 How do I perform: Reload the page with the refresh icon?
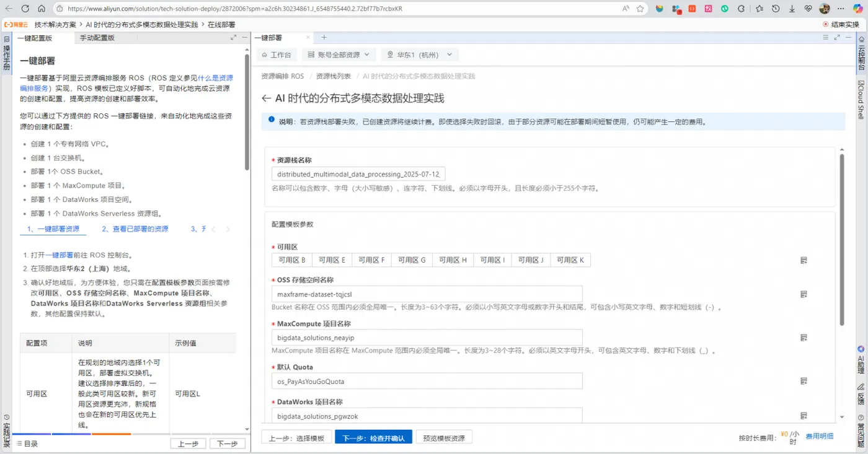click(25, 9)
